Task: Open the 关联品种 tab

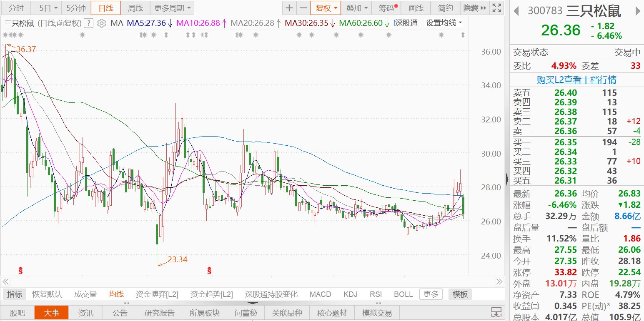Action: pos(288,313)
